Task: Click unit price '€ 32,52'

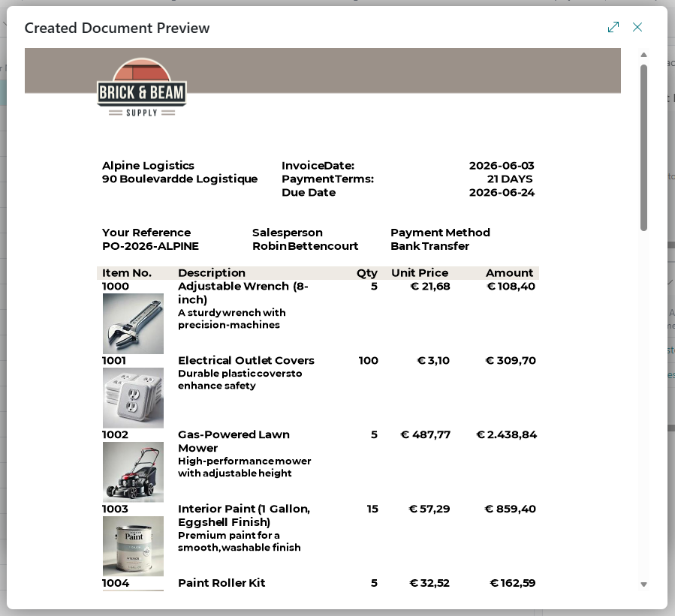Action: 429,583
